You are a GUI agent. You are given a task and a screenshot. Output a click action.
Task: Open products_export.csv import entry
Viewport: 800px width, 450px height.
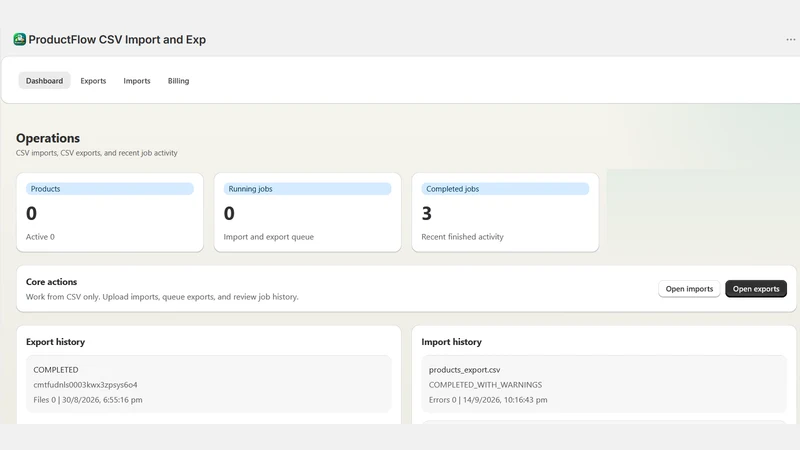[x=464, y=370]
